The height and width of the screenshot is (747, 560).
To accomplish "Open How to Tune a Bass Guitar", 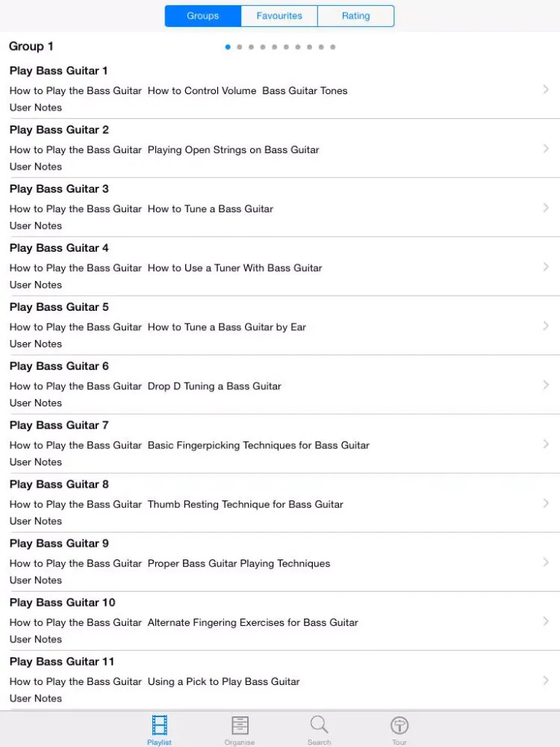I will click(x=211, y=208).
